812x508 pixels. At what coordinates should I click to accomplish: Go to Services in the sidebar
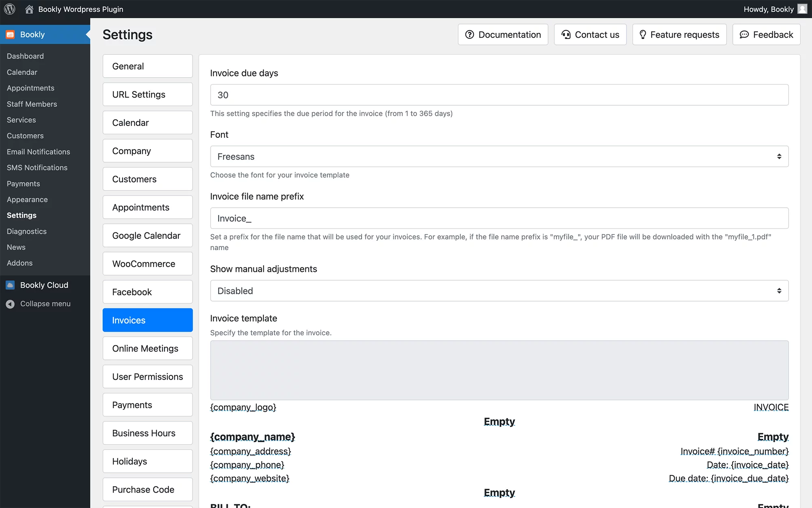(21, 120)
